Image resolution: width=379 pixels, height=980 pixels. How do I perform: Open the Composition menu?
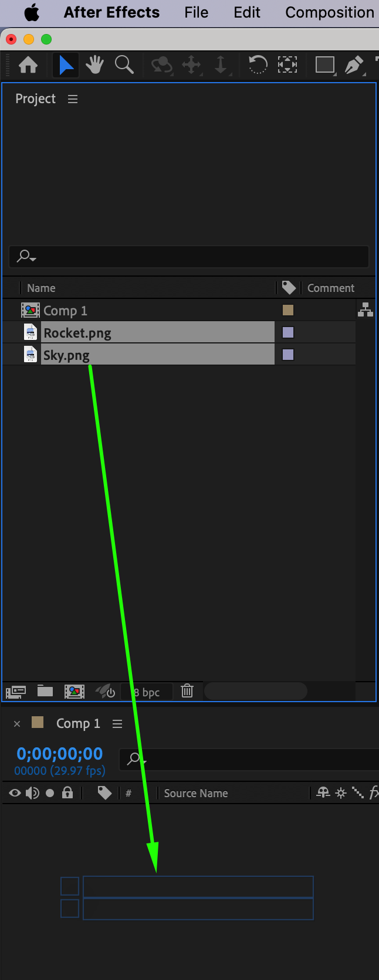tap(330, 12)
